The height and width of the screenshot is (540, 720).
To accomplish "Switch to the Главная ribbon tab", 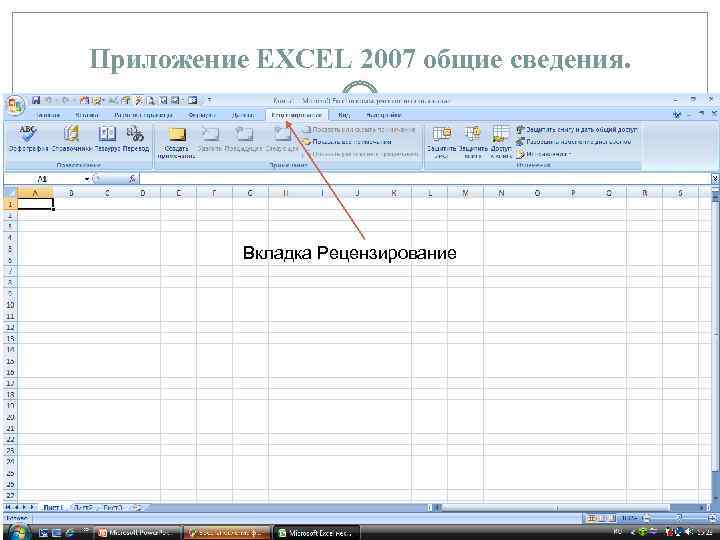I will click(x=49, y=115).
